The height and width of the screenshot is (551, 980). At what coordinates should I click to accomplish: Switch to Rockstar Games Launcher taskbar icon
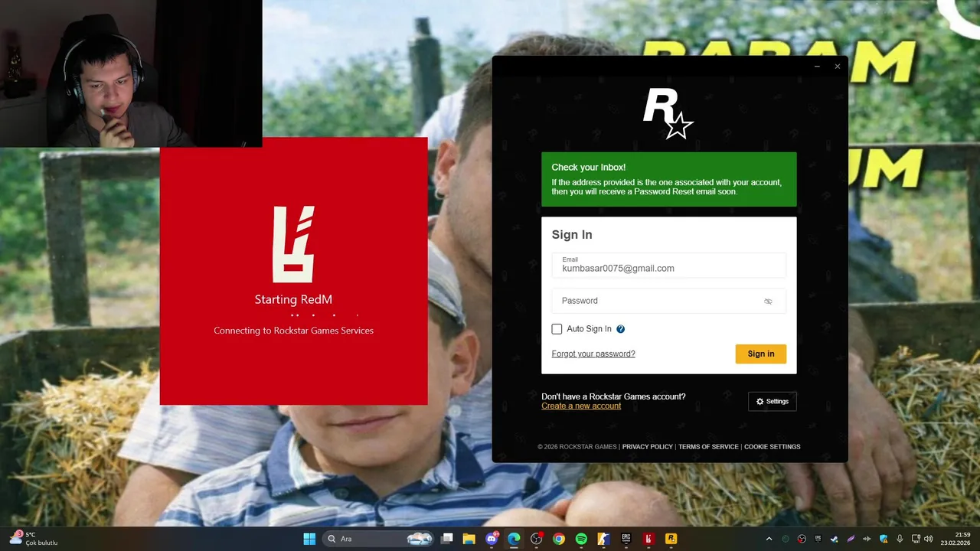(671, 539)
